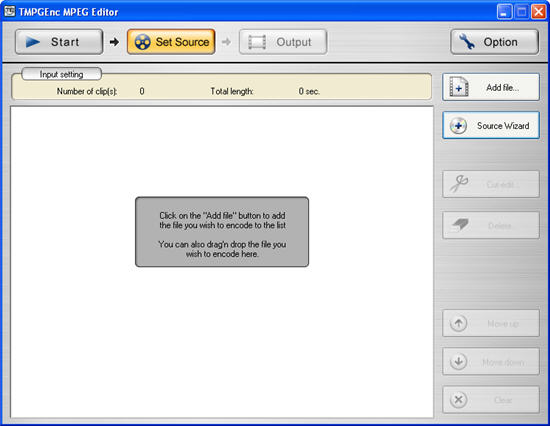
Task: Click the X icon for Clear
Action: tap(458, 400)
